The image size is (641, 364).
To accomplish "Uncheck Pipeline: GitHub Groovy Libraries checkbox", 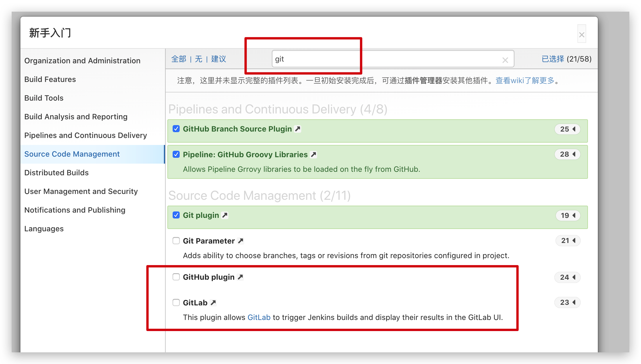I will pyautogui.click(x=176, y=154).
